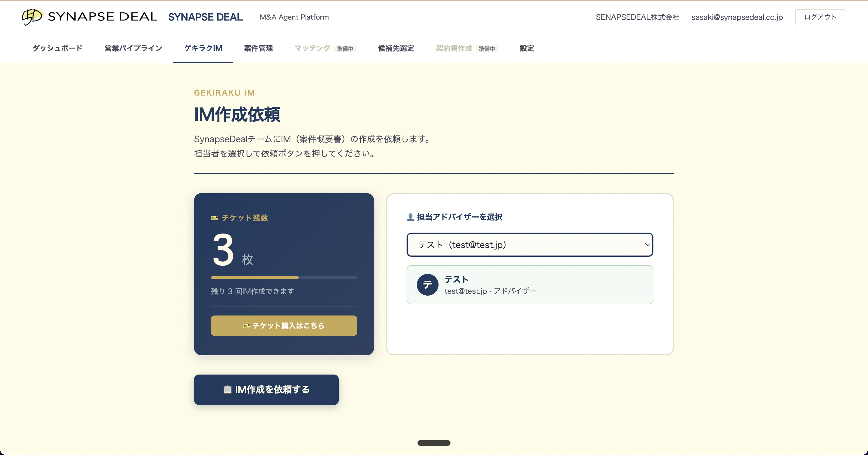
Task: Click the Synapse Deal logo icon
Action: point(32,17)
